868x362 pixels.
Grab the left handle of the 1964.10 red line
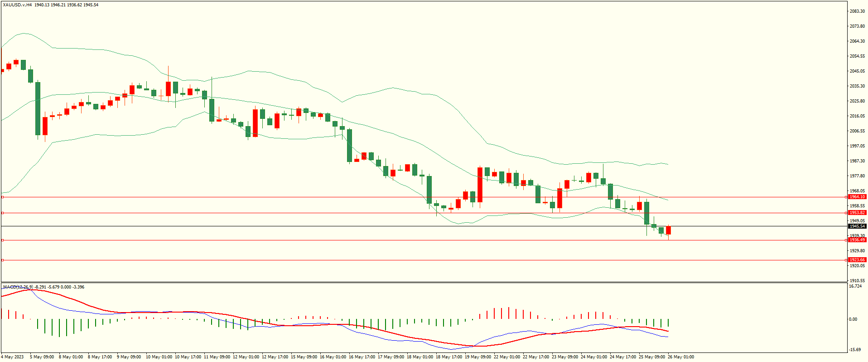2,197
